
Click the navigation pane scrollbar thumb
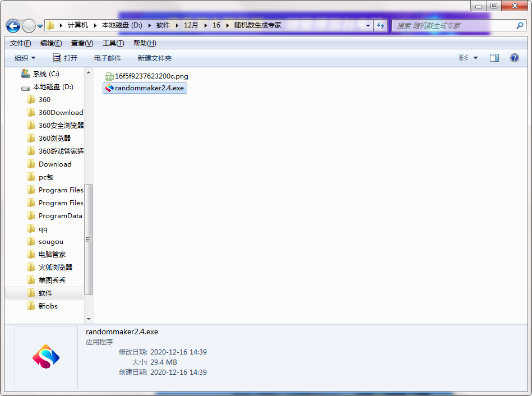tap(88, 240)
